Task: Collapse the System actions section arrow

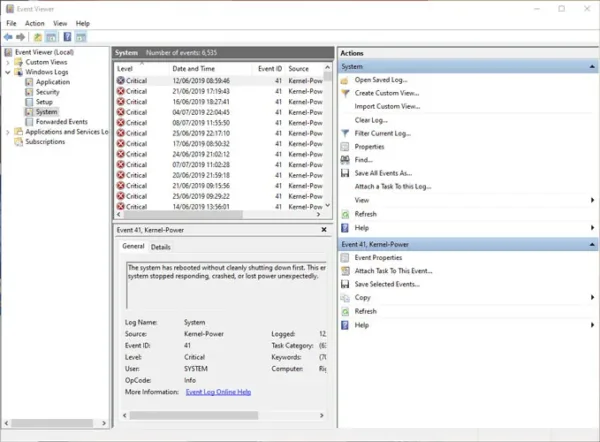Action: [x=592, y=67]
